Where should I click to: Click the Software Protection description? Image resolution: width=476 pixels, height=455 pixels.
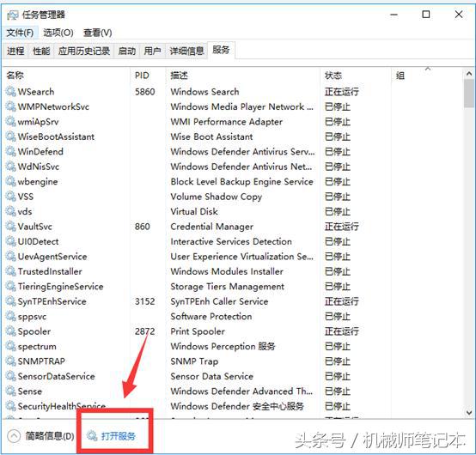(x=211, y=317)
